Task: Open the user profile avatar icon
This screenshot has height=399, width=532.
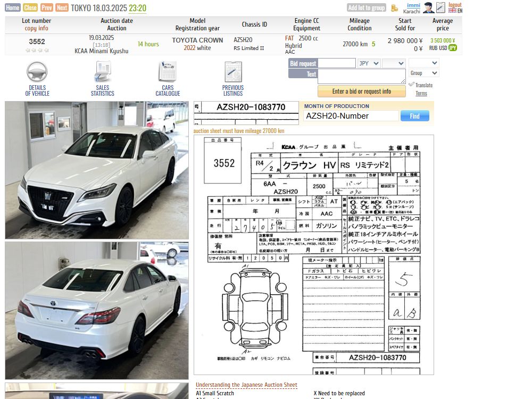Action: (429, 7)
